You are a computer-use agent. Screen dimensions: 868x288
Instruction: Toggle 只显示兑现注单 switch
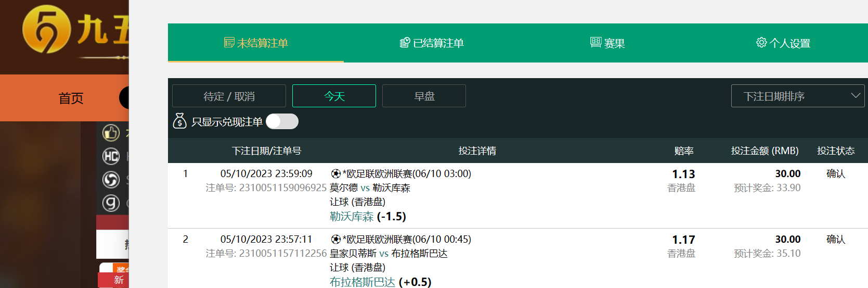282,121
